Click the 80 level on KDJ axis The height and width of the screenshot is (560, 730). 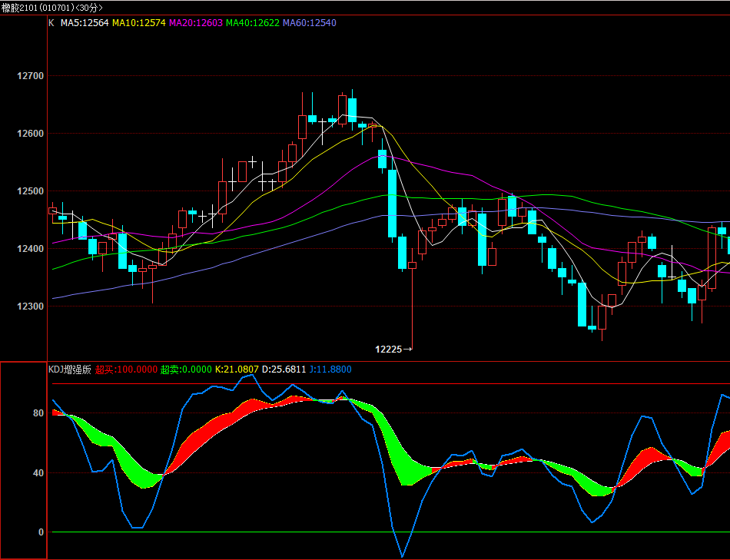[x=38, y=413]
